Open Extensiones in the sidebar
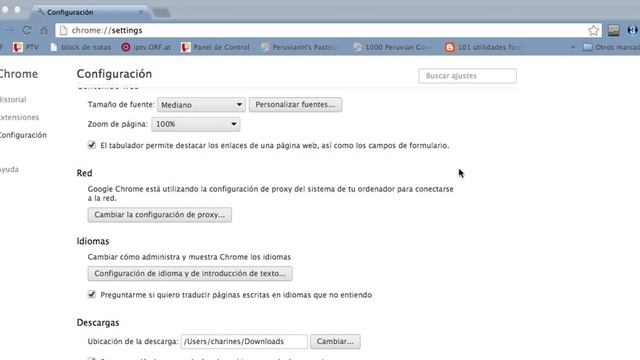 [x=19, y=118]
